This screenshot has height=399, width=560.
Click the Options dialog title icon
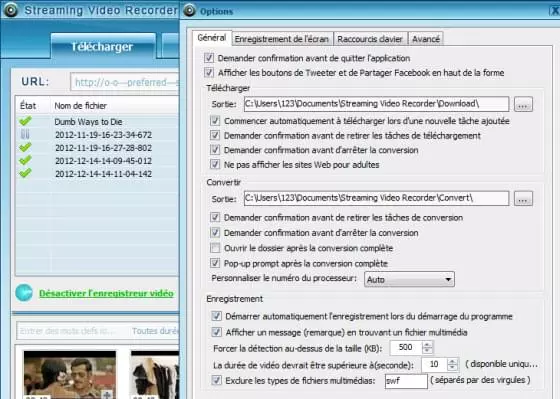click(189, 10)
